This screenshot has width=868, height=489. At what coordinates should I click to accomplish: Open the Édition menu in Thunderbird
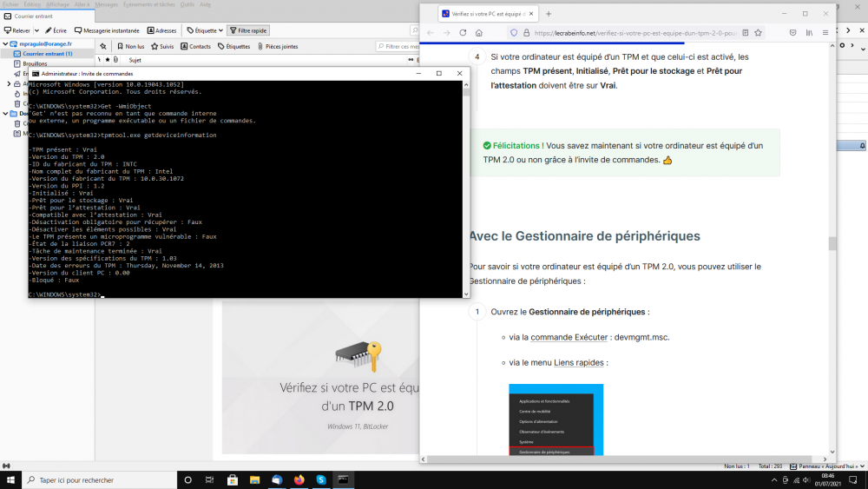(32, 4)
